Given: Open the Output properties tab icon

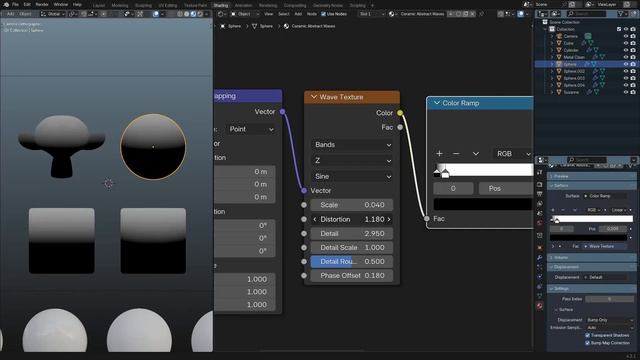Looking at the screenshot, I should (540, 194).
